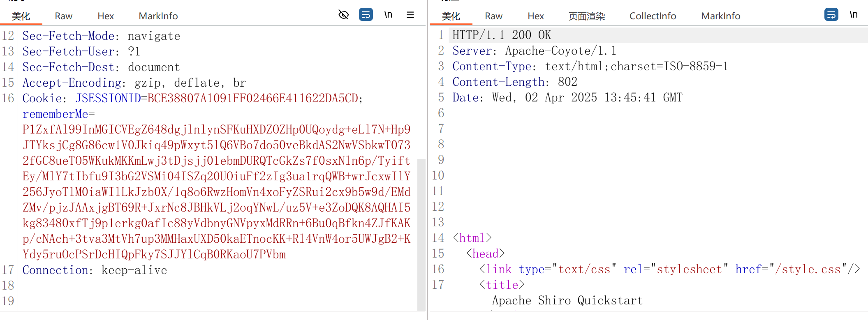Open the CollectInfo tab
Viewport: 868px width, 320px height.
coord(653,16)
